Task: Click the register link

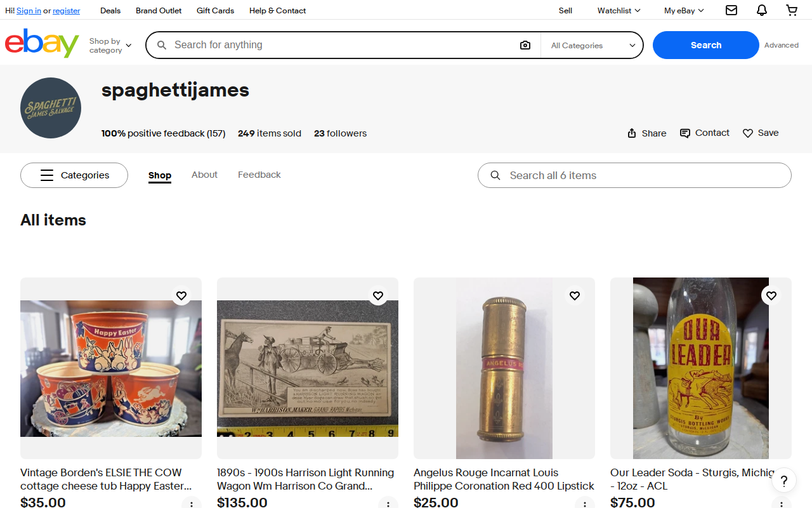Action: 67,11
